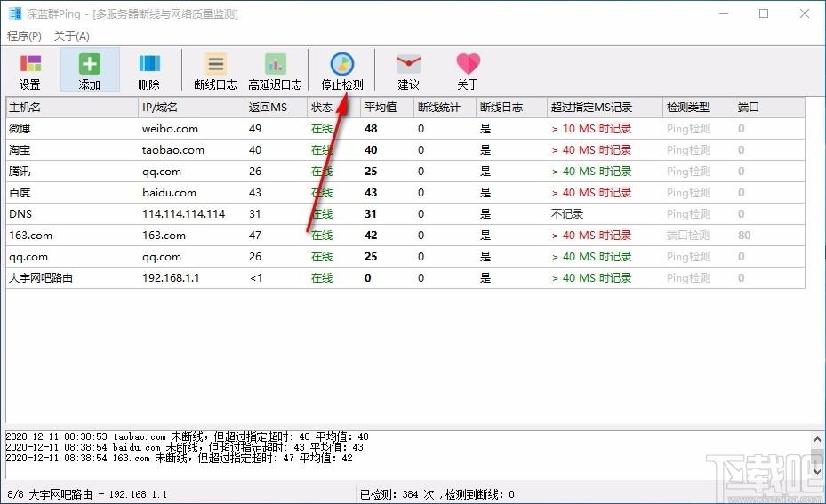Screen dimensions: 826x504
Task: Click the 添加 add host icon
Action: coord(90,70)
